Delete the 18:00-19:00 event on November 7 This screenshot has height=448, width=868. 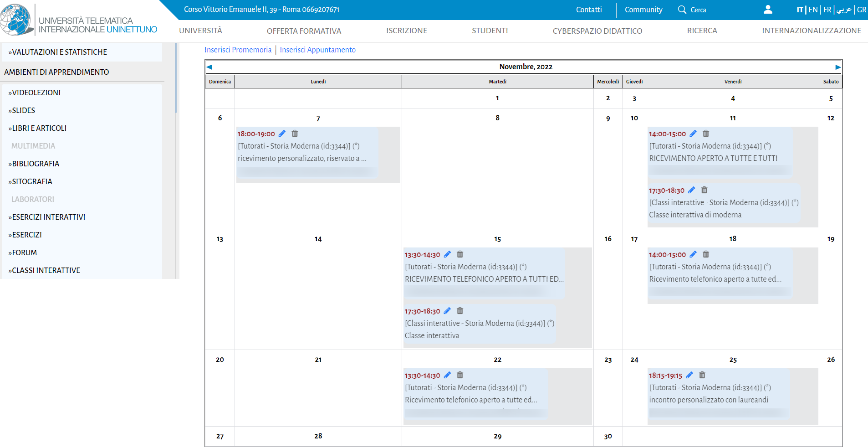tap(295, 134)
